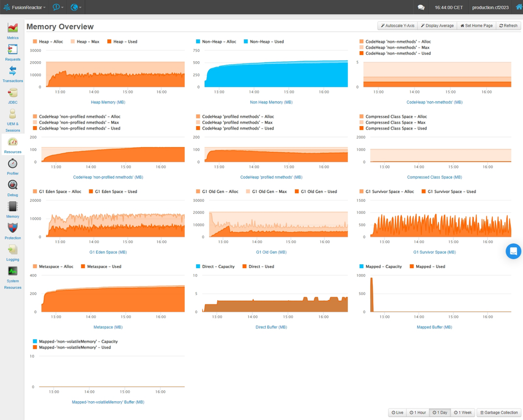Open CodeHeap 'profiled nmethods' (MB) link
Image resolution: width=523 pixels, height=420 pixels.
pos(271,177)
